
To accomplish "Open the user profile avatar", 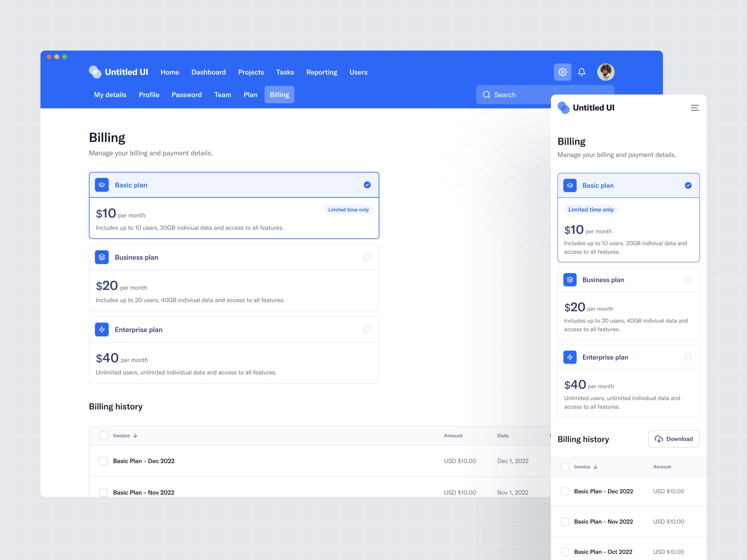I will pos(605,72).
